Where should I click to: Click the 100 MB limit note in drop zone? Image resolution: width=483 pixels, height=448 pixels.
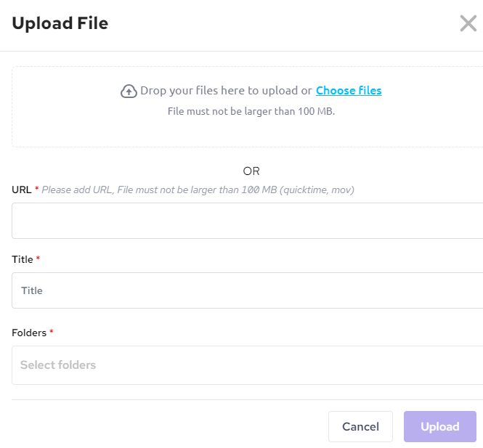pos(251,111)
